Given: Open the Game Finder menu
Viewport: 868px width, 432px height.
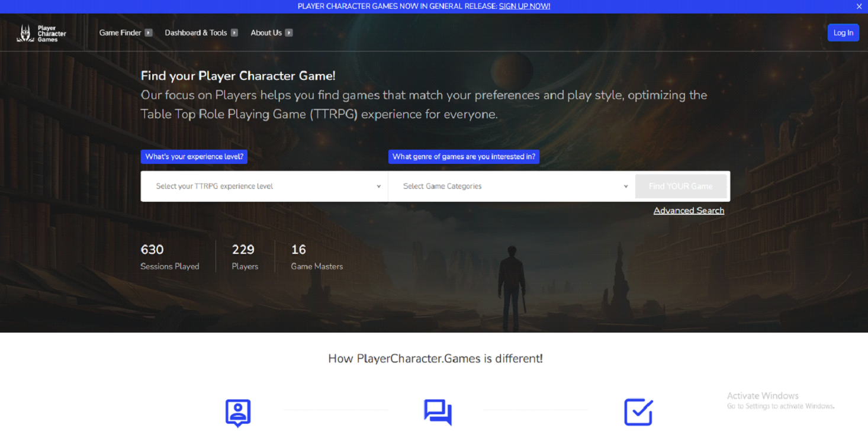Looking at the screenshot, I should pos(120,33).
